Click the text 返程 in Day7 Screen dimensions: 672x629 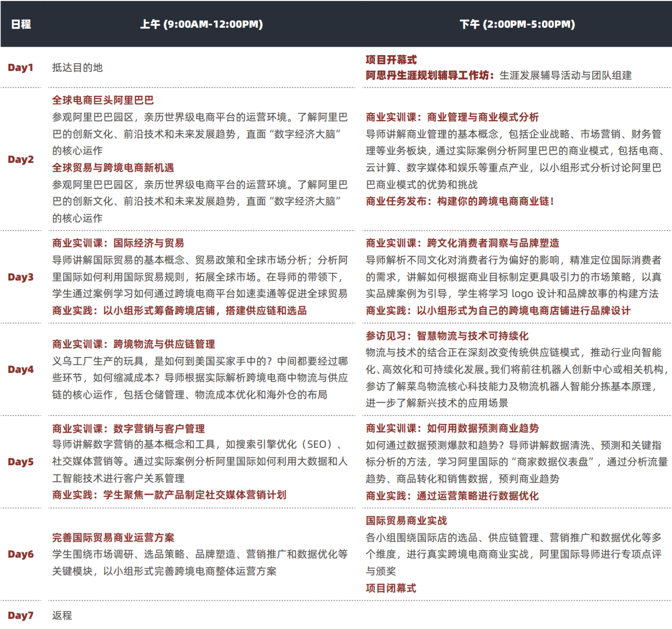coord(62,615)
